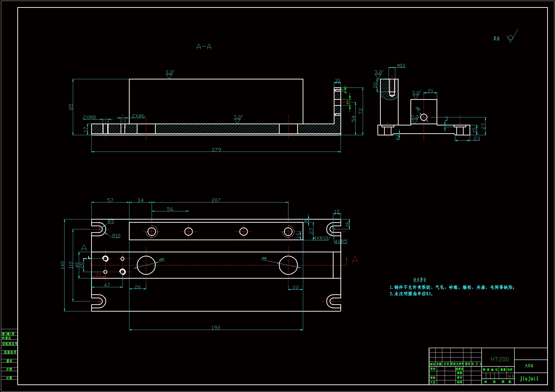Screen dimensions: 555x392
Task: Click the red 21 dimension text
Action: (98, 275)
